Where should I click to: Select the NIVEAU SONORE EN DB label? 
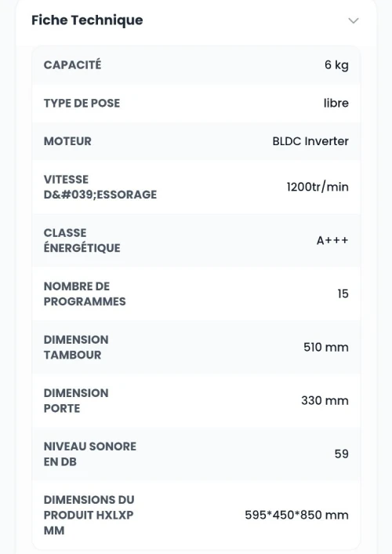click(90, 454)
